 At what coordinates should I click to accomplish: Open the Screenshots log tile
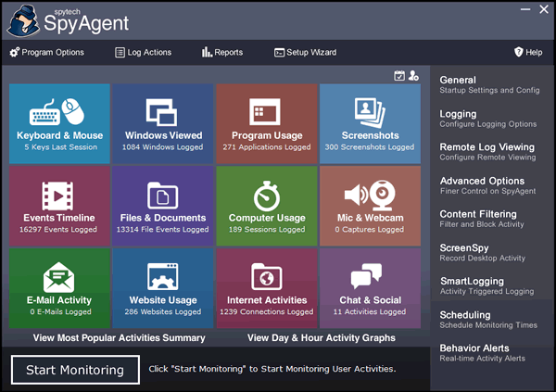370,123
